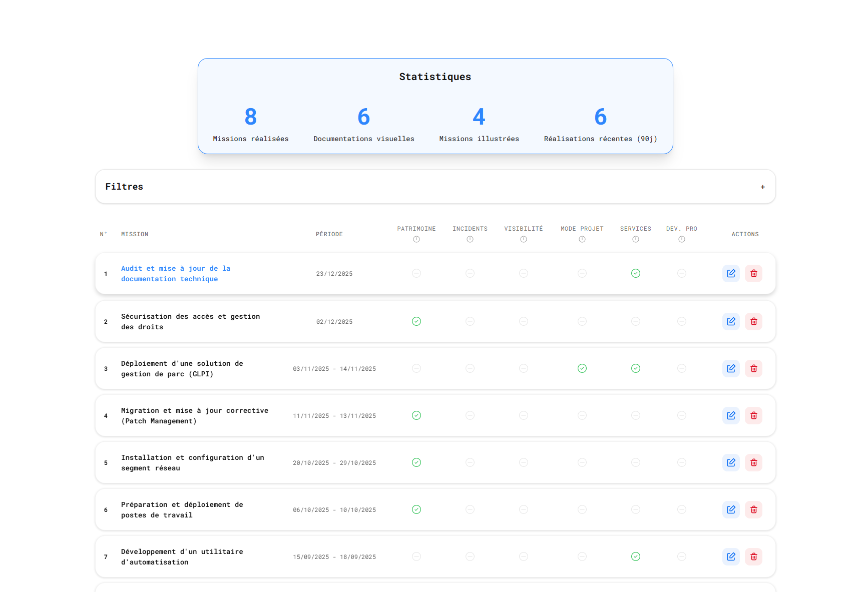This screenshot has height=592, width=868.
Task: Delete the Patch Management mission
Action: (753, 415)
